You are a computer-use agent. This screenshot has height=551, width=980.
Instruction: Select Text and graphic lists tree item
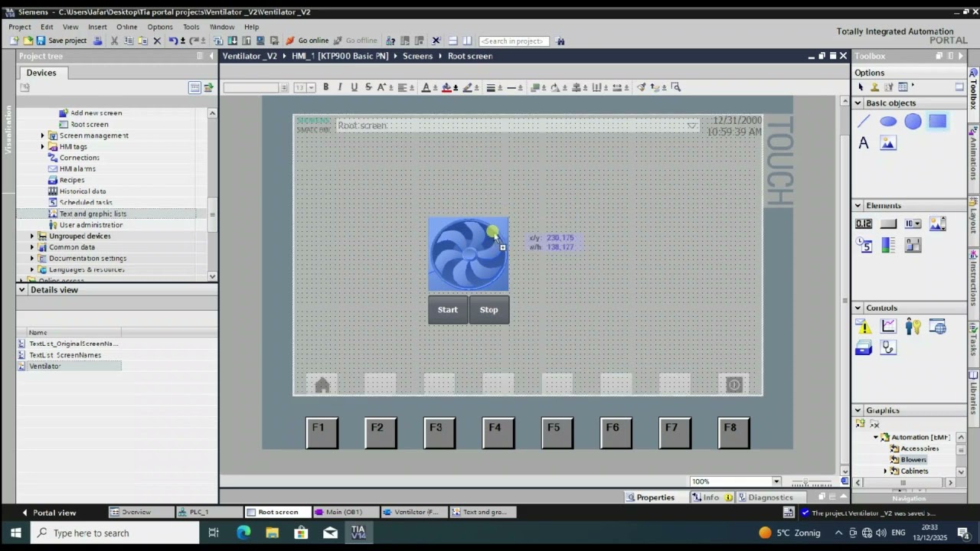[x=93, y=214]
